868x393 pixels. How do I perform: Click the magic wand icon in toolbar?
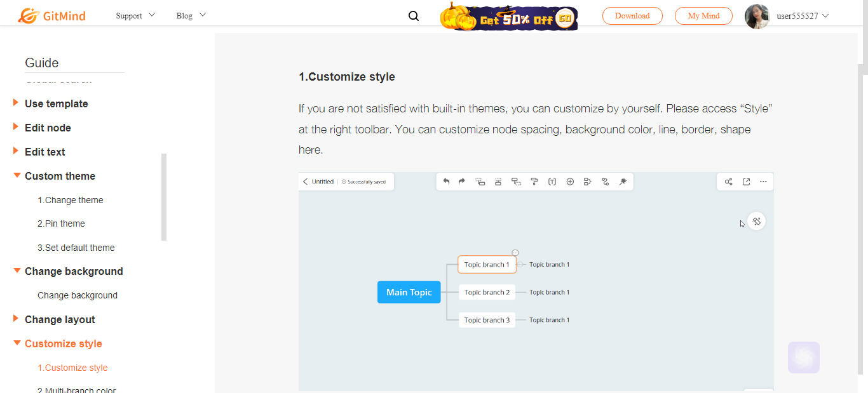coord(623,182)
